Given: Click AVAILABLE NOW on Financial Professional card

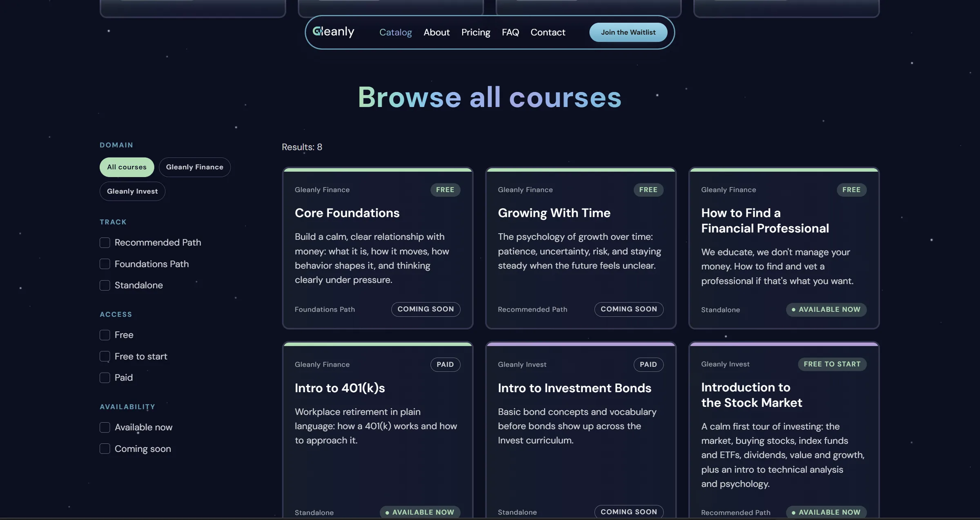Looking at the screenshot, I should click(x=826, y=310).
